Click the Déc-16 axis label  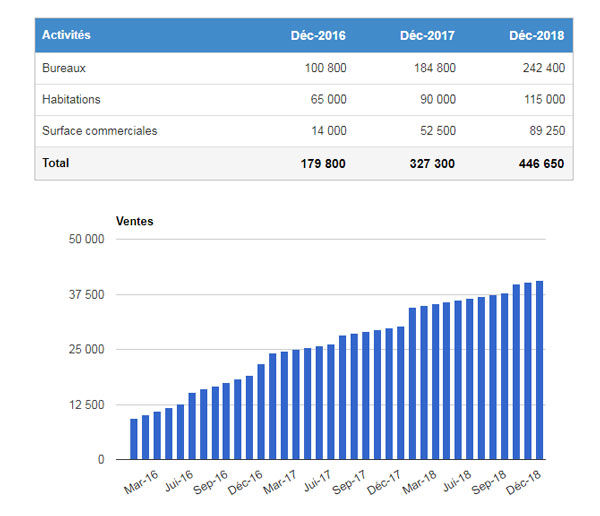point(245,482)
